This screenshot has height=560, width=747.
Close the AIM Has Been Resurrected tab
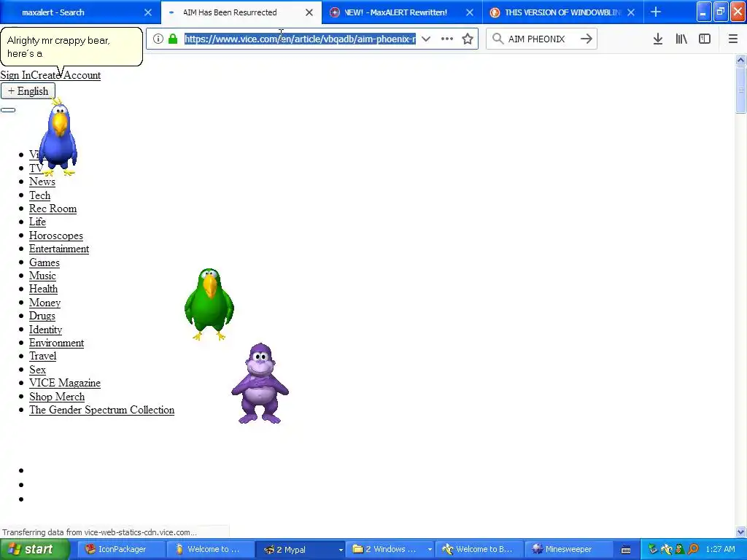(309, 12)
